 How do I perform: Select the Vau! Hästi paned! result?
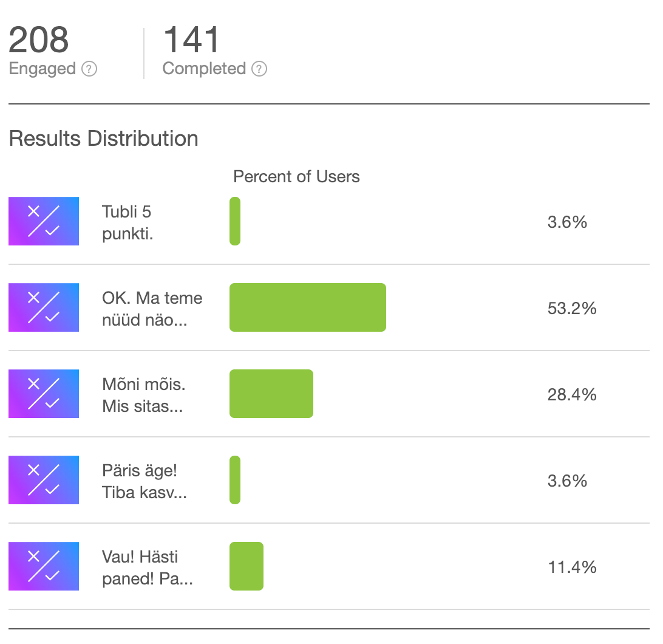point(147,567)
